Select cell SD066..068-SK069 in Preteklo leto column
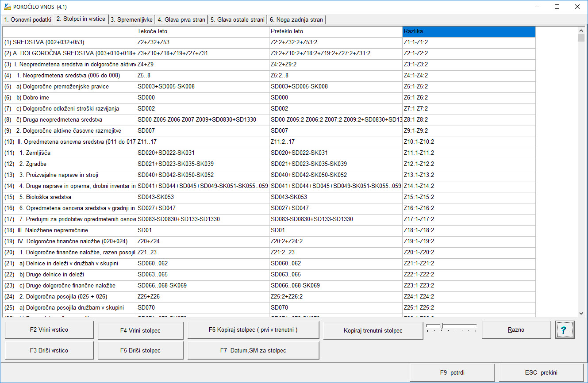Screen dimensions: 588x383 coord(336,286)
